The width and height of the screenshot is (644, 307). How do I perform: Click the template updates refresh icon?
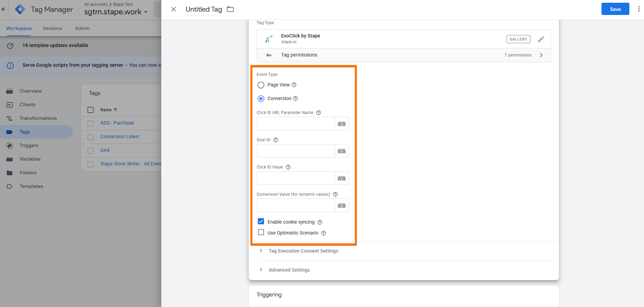tap(11, 46)
